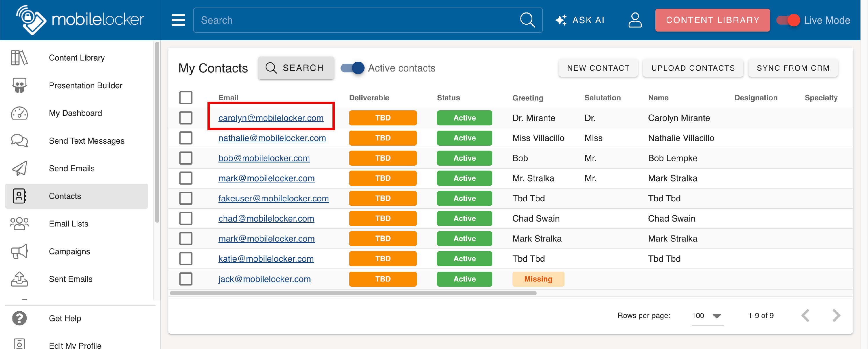Check the bob@mobilelocker.com row checkbox
This screenshot has height=349, width=868.
[186, 158]
